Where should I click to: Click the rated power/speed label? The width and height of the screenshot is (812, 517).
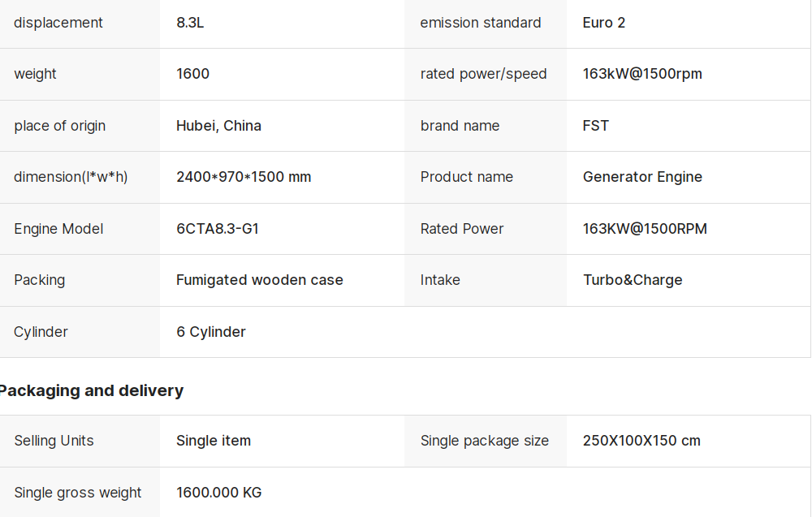483,74
